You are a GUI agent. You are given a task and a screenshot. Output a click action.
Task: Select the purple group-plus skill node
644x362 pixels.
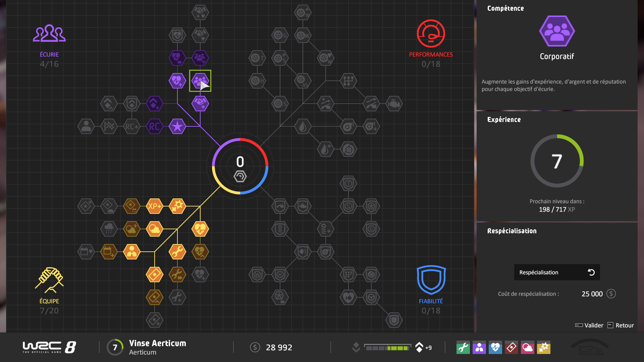[x=200, y=58]
